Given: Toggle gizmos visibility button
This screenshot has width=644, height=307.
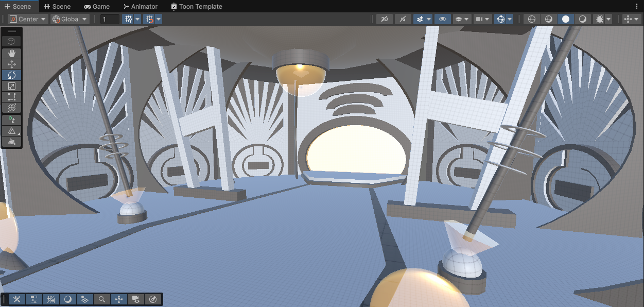Looking at the screenshot, I should (500, 19).
